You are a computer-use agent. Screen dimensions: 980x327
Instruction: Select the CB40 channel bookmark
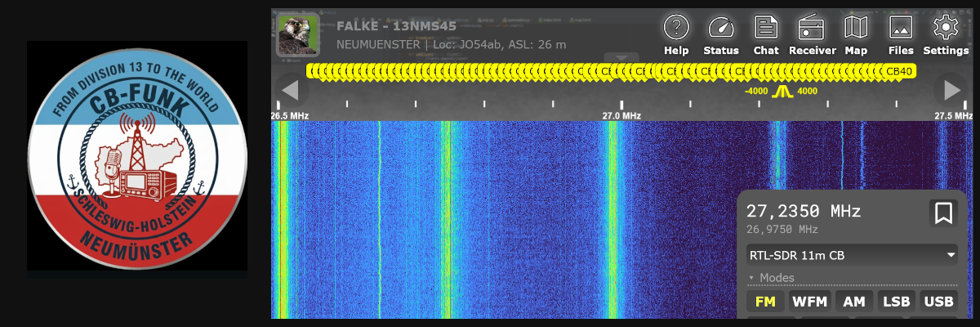[x=899, y=72]
